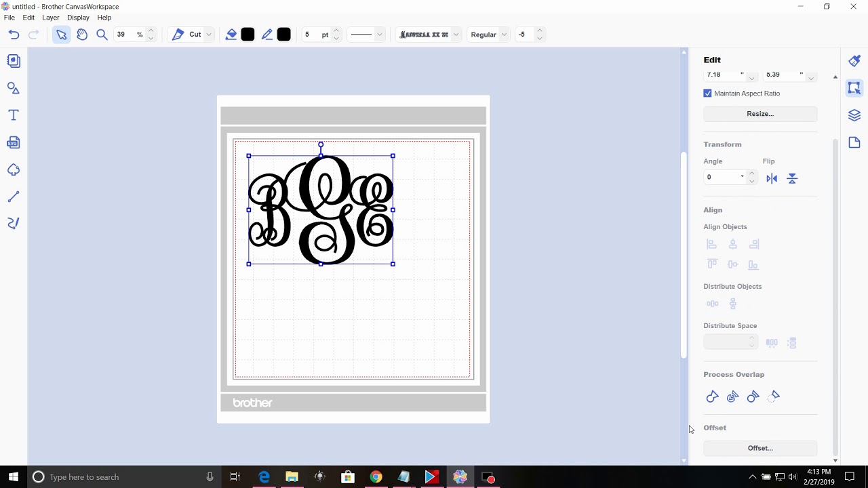
Task: Open Microsoft Edge from the taskbar
Action: (x=264, y=477)
